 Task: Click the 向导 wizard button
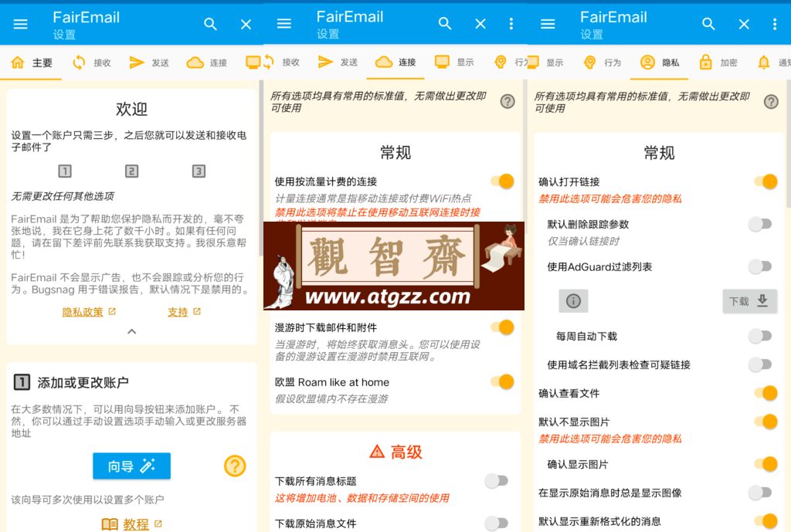click(x=131, y=466)
